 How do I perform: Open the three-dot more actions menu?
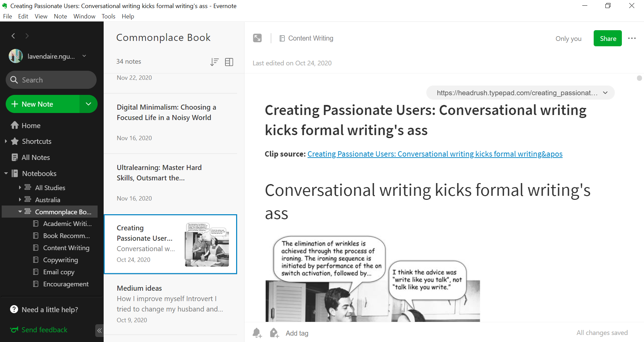pos(632,38)
